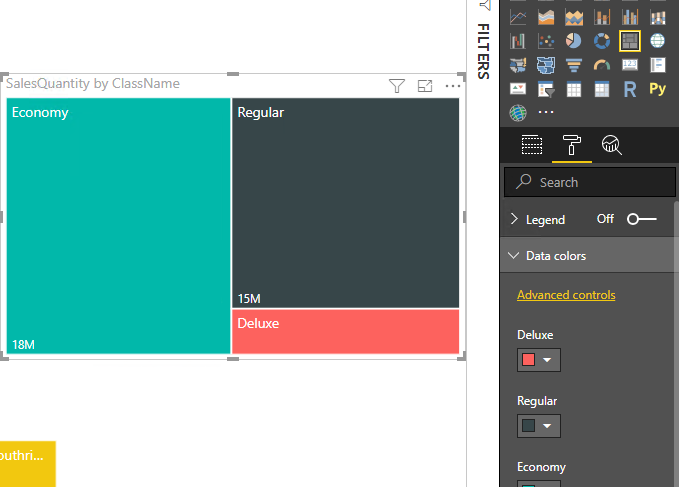This screenshot has width=679, height=487.
Task: Choose Line and stacked column chart
Action: [602, 17]
